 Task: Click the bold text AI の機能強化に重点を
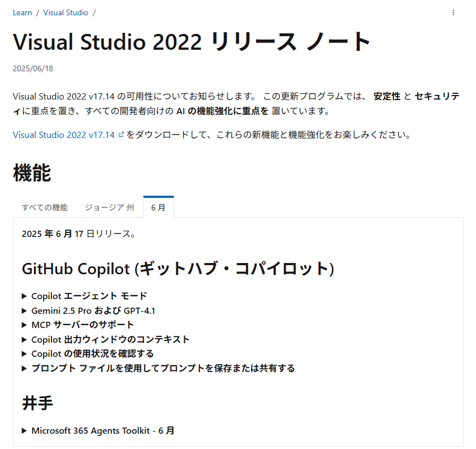223,111
